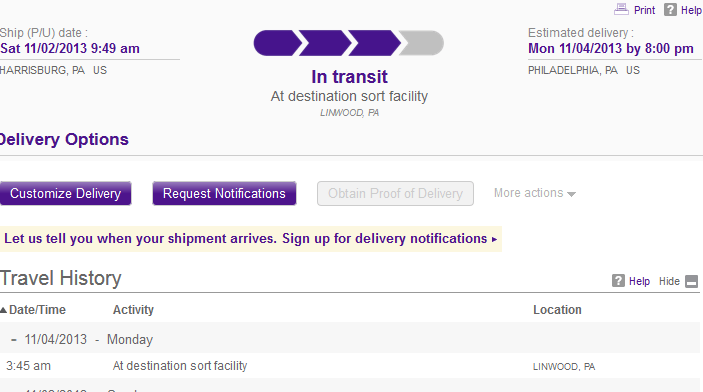This screenshot has height=392, width=703.
Task: Open the More actions dropdown
Action: point(534,193)
